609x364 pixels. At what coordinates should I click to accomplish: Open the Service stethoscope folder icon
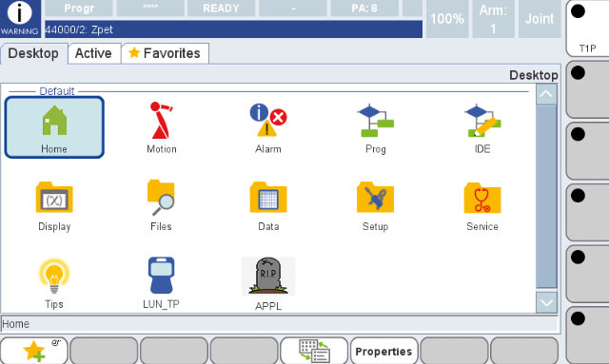[482, 206]
